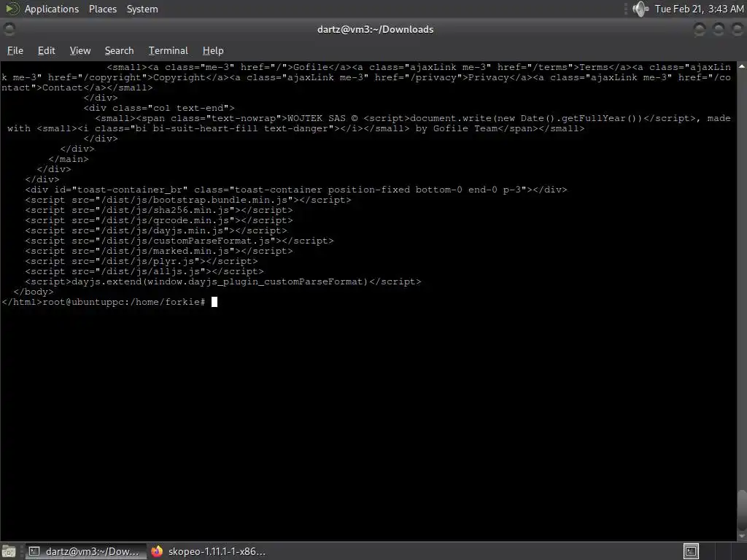Click the terminal prompt line root@ubuntuppc

124,302
